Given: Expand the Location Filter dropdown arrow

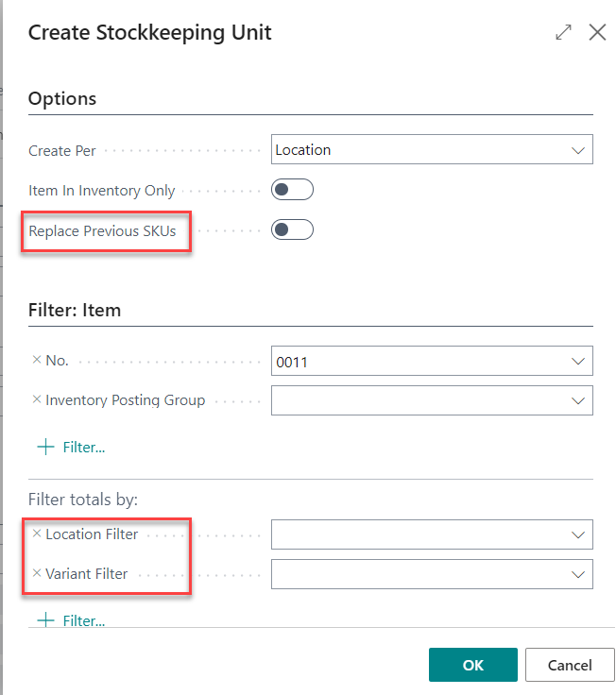Looking at the screenshot, I should click(578, 534).
